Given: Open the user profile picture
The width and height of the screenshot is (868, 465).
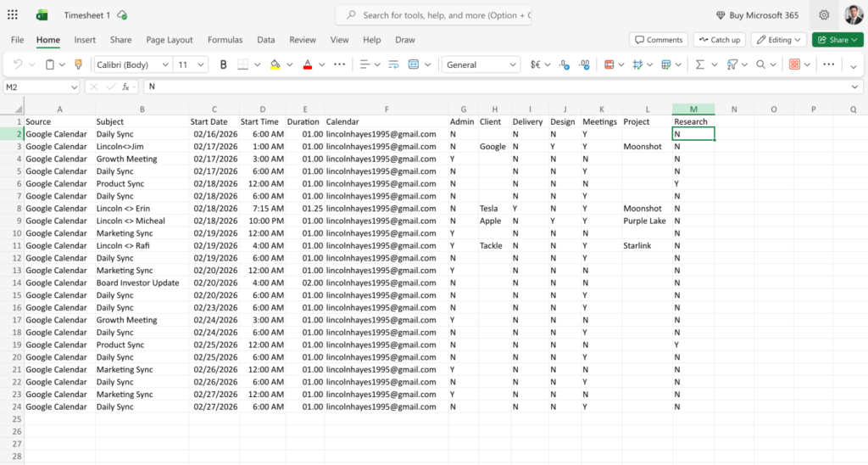Looking at the screenshot, I should coord(853,15).
